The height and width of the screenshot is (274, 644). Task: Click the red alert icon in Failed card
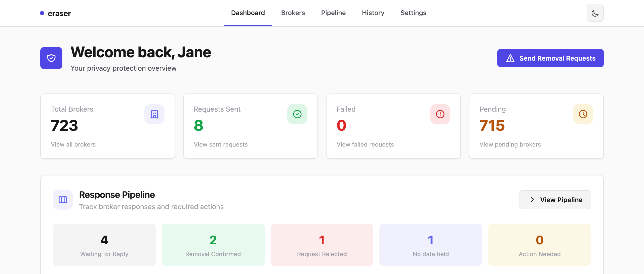click(x=440, y=114)
